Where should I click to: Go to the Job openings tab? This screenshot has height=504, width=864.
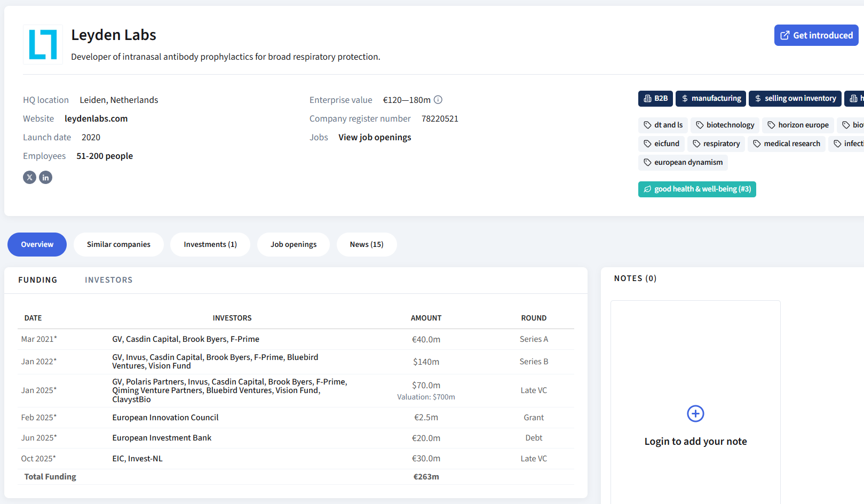click(294, 245)
